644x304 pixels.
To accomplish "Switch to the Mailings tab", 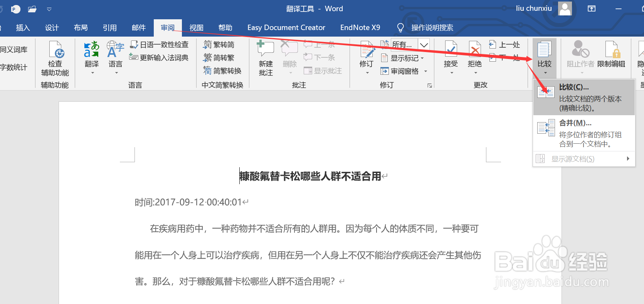I will point(138,28).
